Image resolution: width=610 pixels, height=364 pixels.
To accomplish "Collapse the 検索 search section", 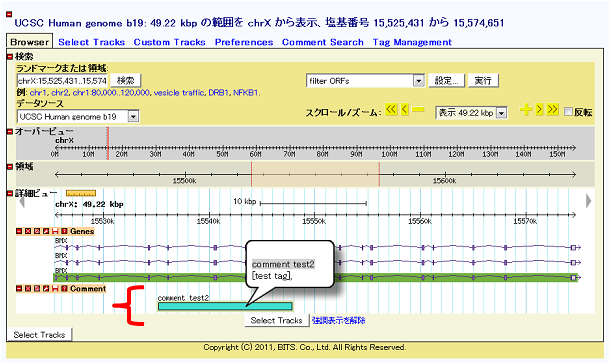I will click(10, 57).
